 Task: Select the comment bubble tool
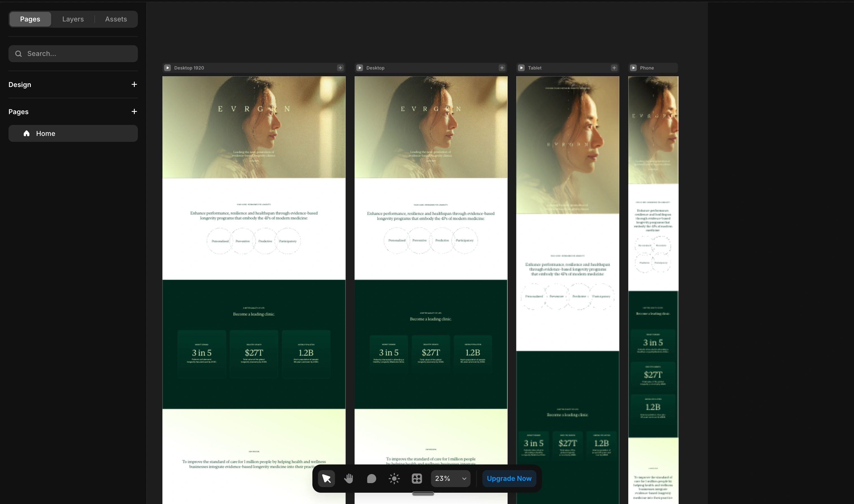[x=371, y=478]
